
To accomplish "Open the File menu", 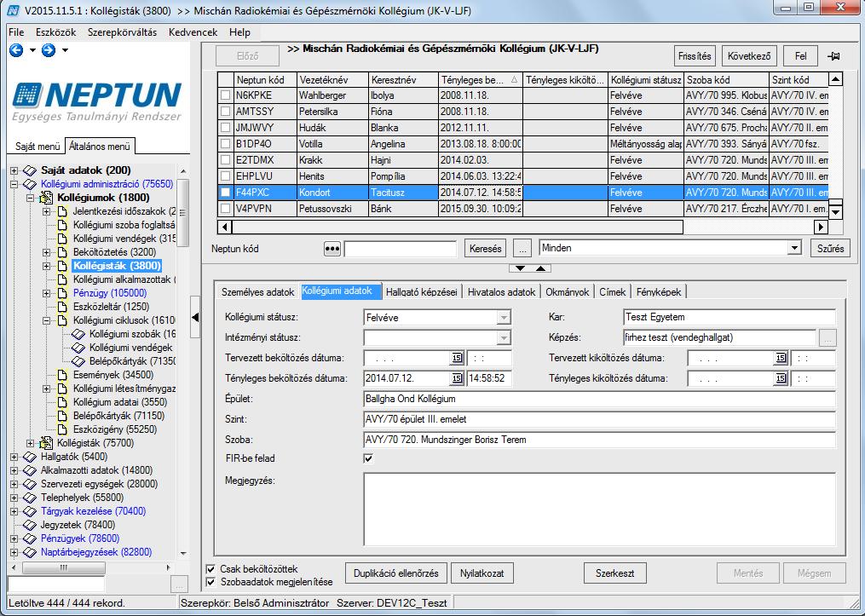I will click(16, 32).
